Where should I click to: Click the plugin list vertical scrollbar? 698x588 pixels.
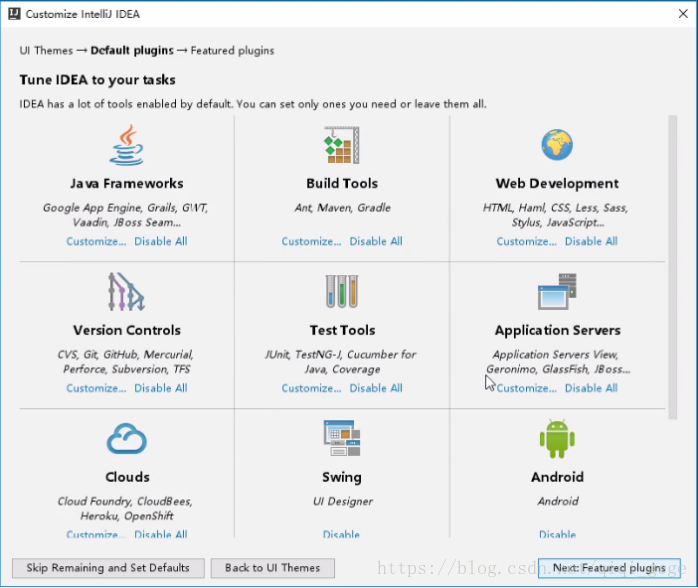pyautogui.click(x=672, y=260)
